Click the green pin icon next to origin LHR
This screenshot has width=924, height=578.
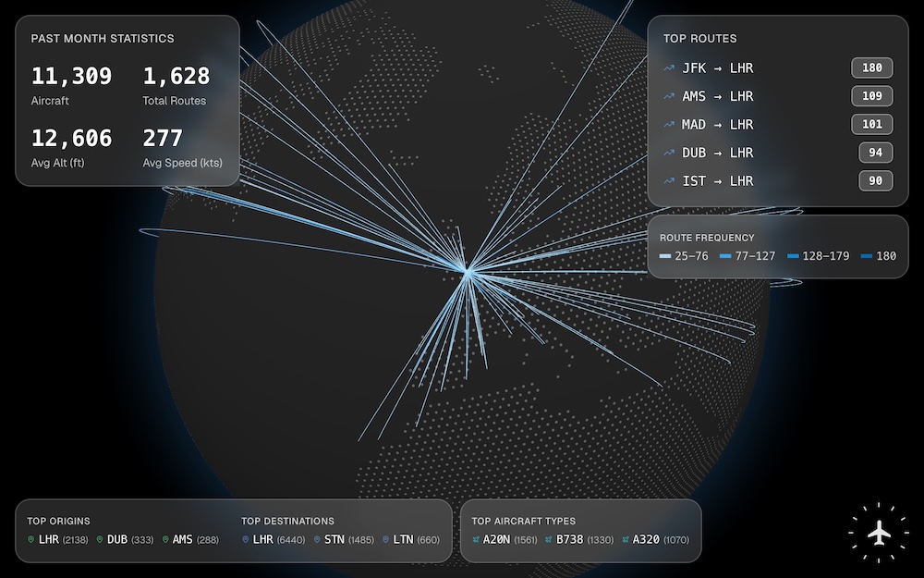[31, 540]
